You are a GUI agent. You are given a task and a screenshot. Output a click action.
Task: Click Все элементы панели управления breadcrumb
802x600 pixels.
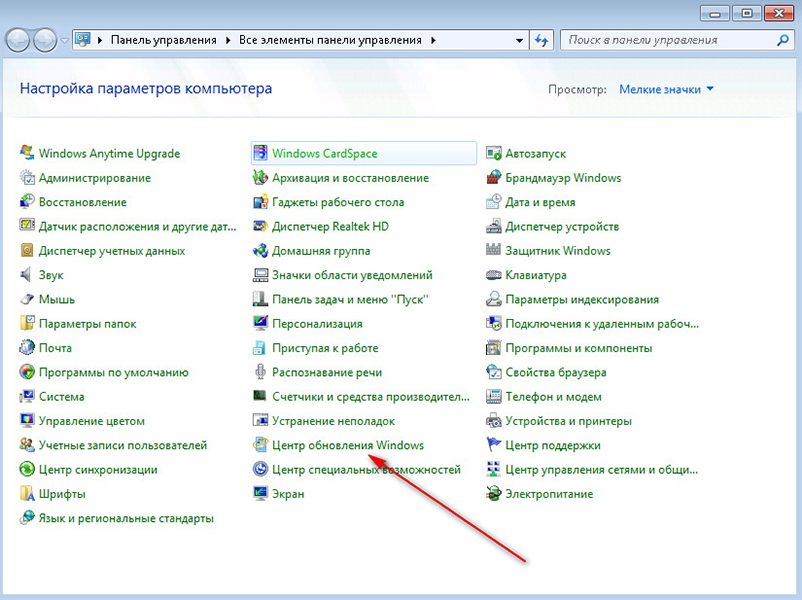tap(330, 40)
